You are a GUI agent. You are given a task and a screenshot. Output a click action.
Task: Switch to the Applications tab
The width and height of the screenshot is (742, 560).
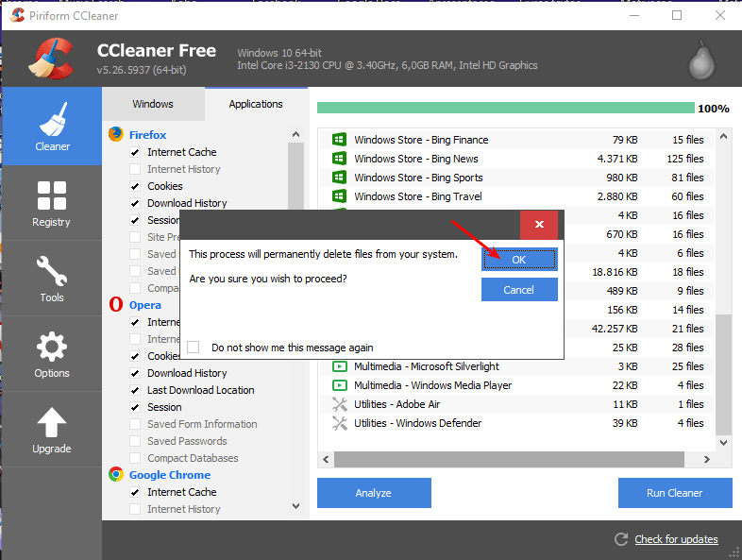pos(256,104)
